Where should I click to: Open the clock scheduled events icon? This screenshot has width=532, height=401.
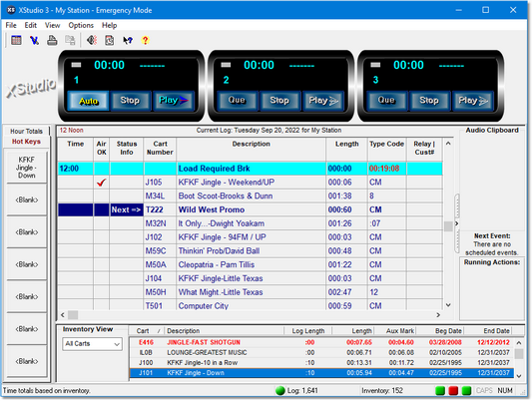coord(109,40)
